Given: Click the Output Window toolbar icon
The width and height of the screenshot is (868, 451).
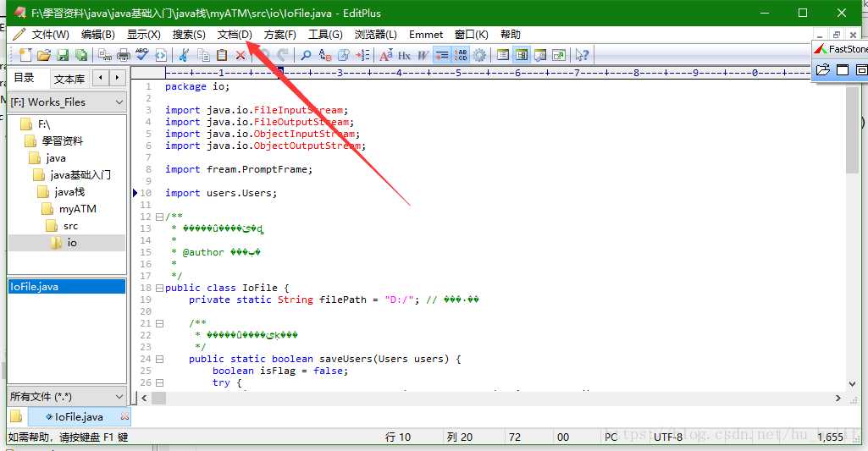Looking at the screenshot, I should click(540, 55).
